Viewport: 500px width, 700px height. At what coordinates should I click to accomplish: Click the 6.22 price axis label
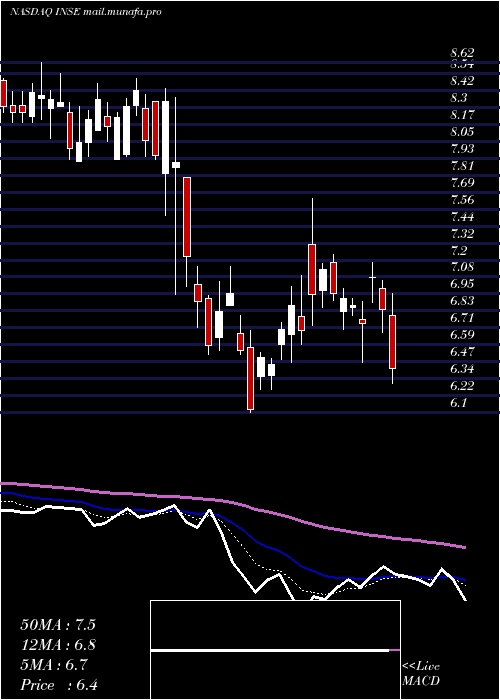click(462, 386)
